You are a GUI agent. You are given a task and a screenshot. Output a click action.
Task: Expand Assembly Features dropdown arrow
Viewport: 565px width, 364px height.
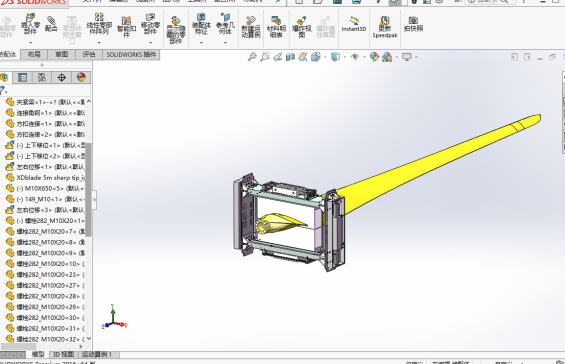[x=201, y=43]
